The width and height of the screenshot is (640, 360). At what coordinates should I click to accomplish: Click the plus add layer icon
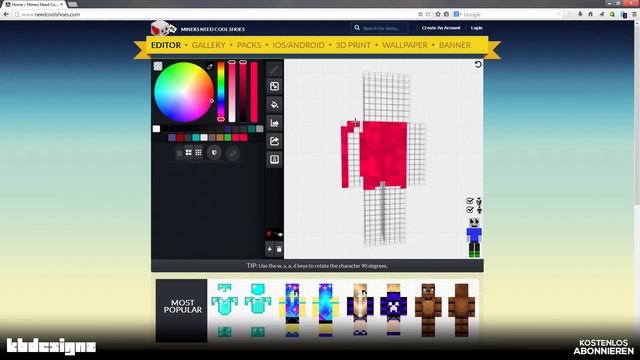pos(269,249)
